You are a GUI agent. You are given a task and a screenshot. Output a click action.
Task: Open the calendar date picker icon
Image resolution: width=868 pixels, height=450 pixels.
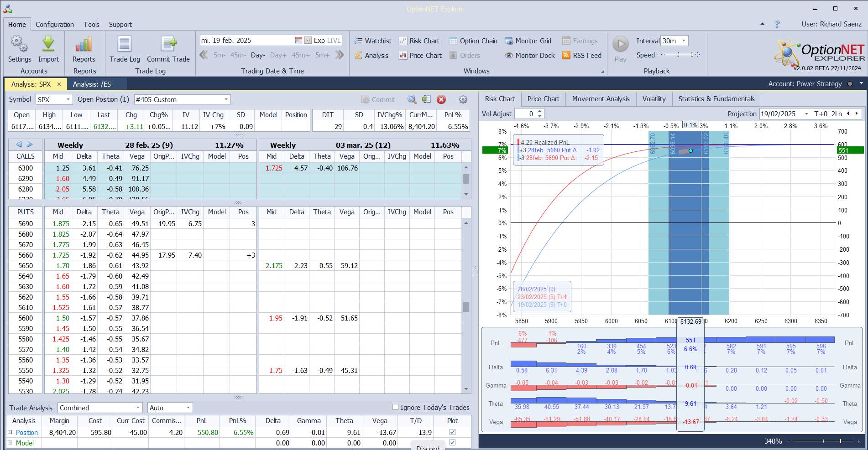[298, 41]
